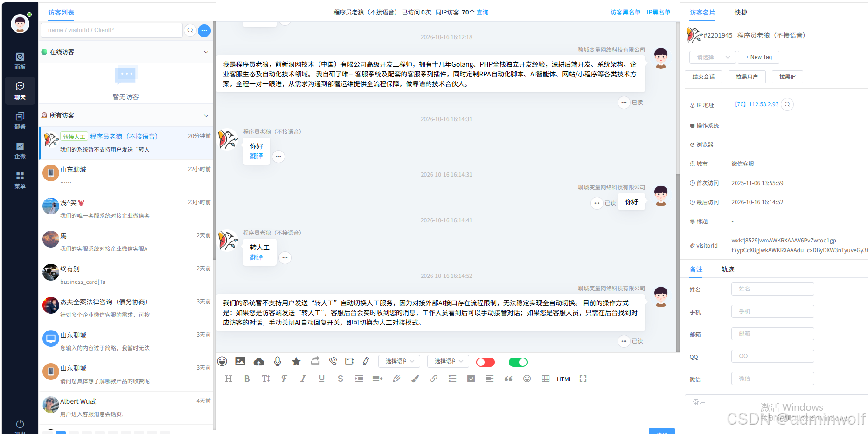Click 拉黑用户 button
The image size is (868, 434).
[747, 77]
